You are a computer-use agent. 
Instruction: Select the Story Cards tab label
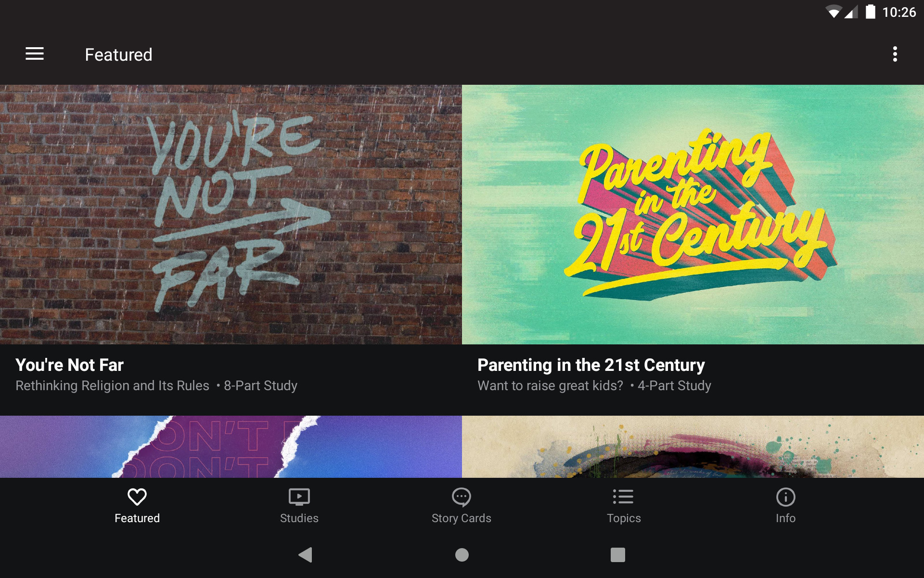[x=461, y=518]
